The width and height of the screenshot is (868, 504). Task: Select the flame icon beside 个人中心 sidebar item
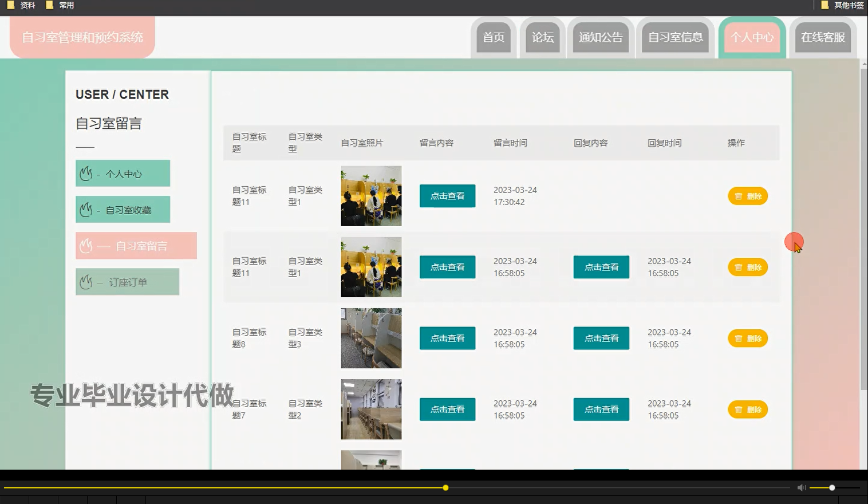point(87,173)
